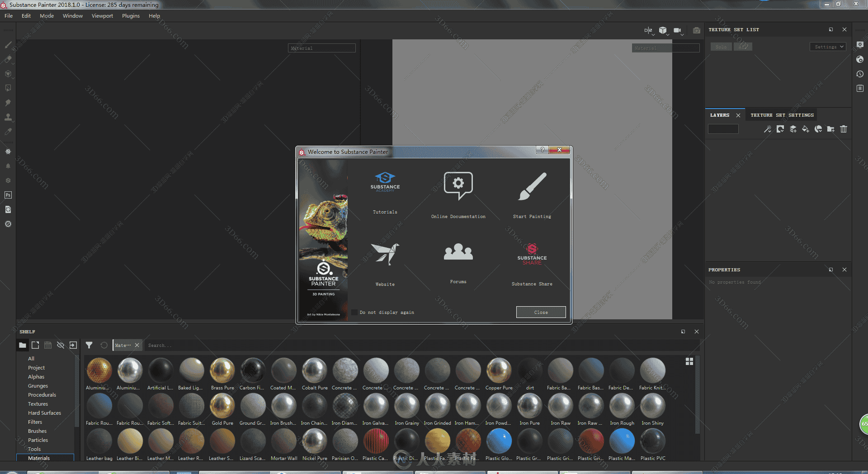Open Website link in Welcome dialog
Screen dimensions: 868x474
385,265
